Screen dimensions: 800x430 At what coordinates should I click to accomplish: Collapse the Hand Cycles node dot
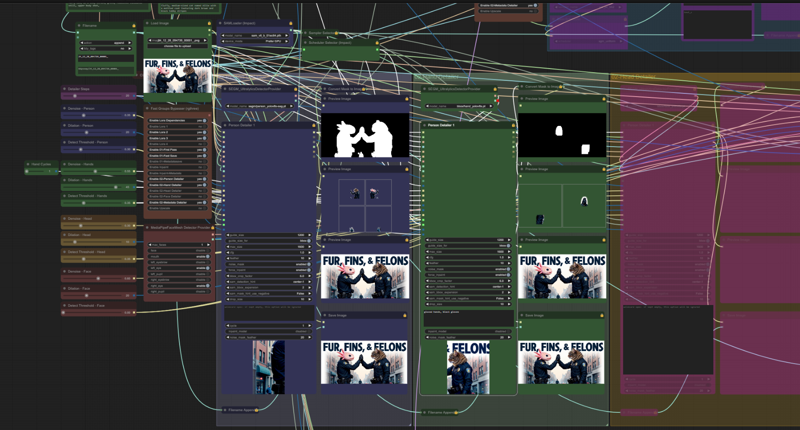(28, 164)
